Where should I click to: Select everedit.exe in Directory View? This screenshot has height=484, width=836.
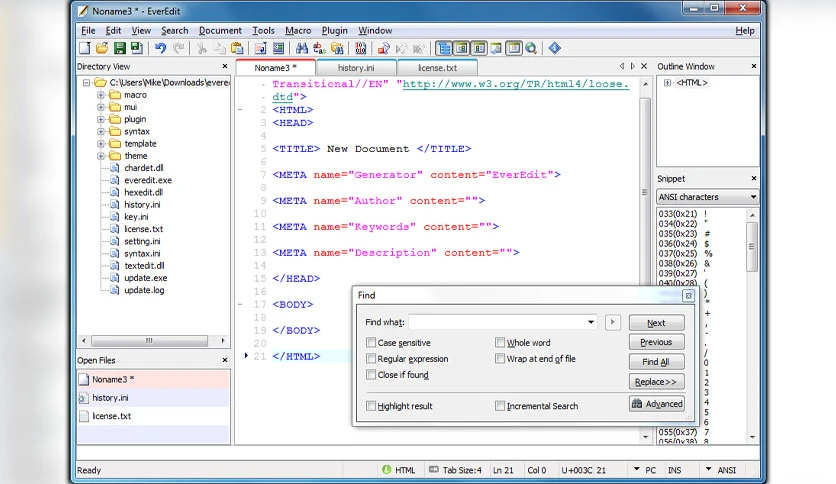(x=148, y=180)
